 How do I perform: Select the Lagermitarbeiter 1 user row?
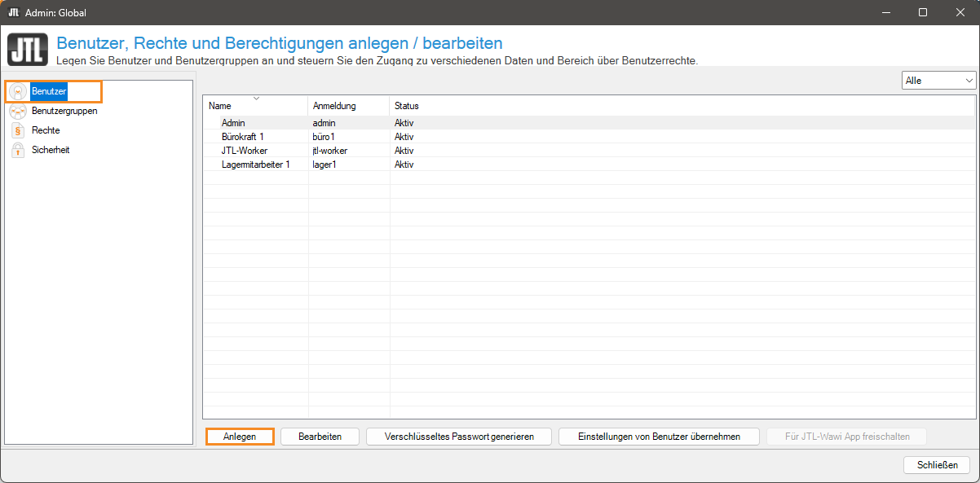255,164
